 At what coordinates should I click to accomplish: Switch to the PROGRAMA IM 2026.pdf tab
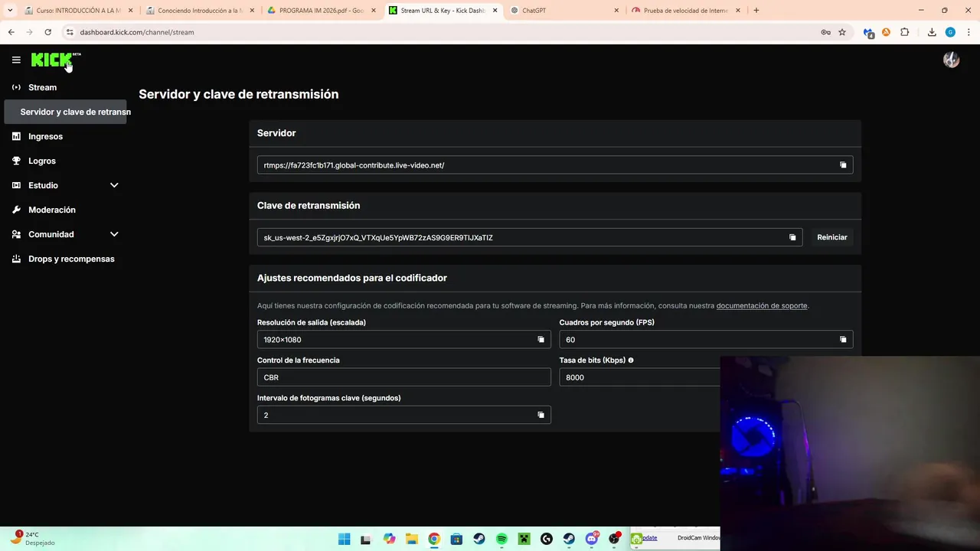click(x=320, y=11)
